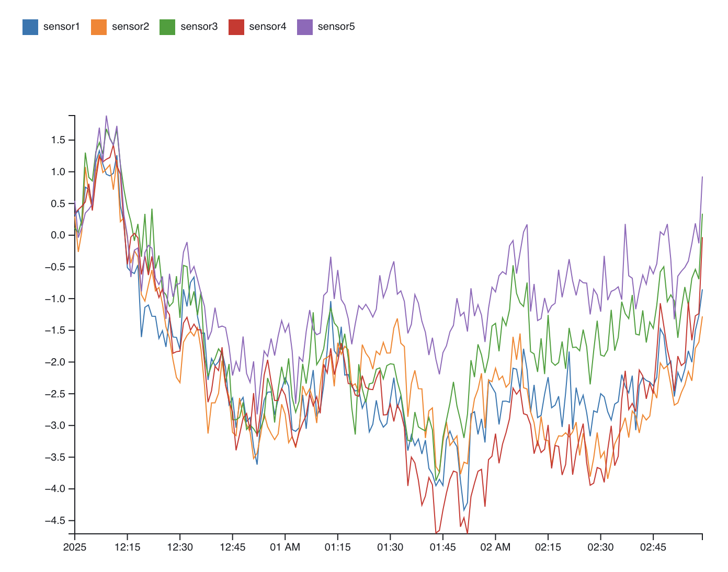Select the sensor4 legend label

pos(268,27)
